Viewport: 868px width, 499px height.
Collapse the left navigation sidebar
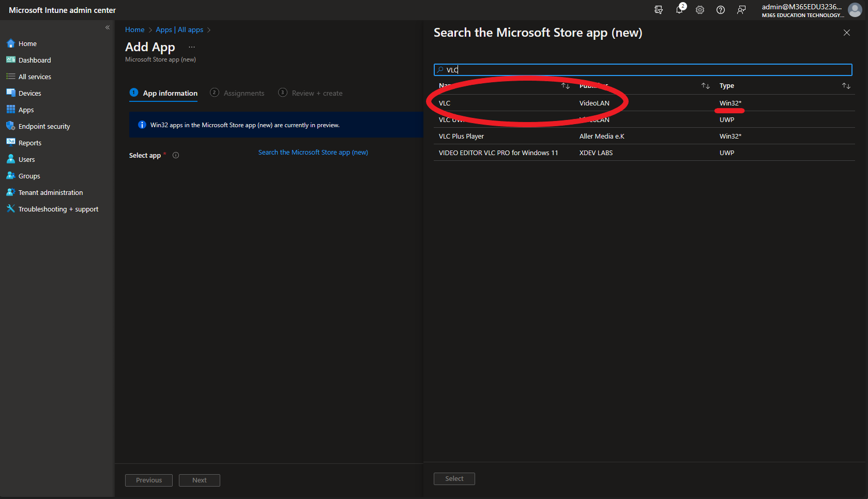[108, 27]
